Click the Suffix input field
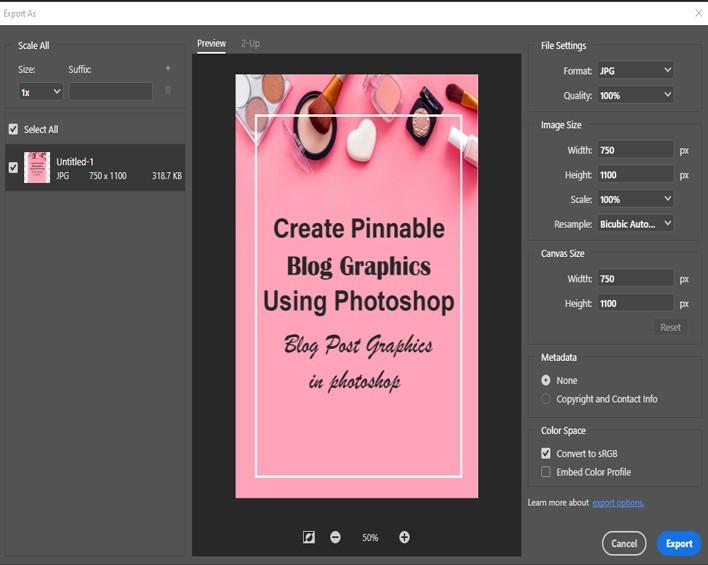 (x=111, y=91)
